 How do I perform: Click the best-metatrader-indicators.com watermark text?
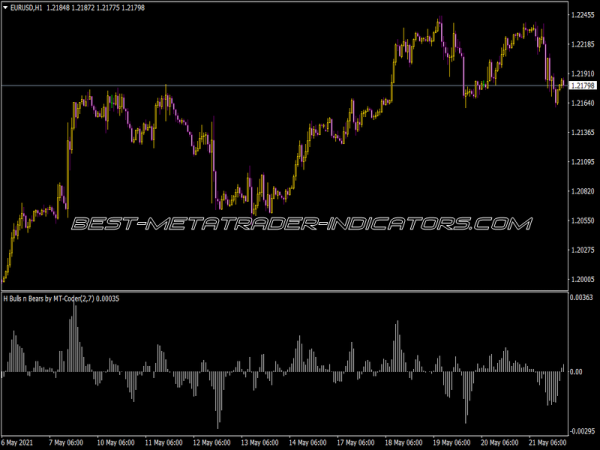click(x=300, y=224)
